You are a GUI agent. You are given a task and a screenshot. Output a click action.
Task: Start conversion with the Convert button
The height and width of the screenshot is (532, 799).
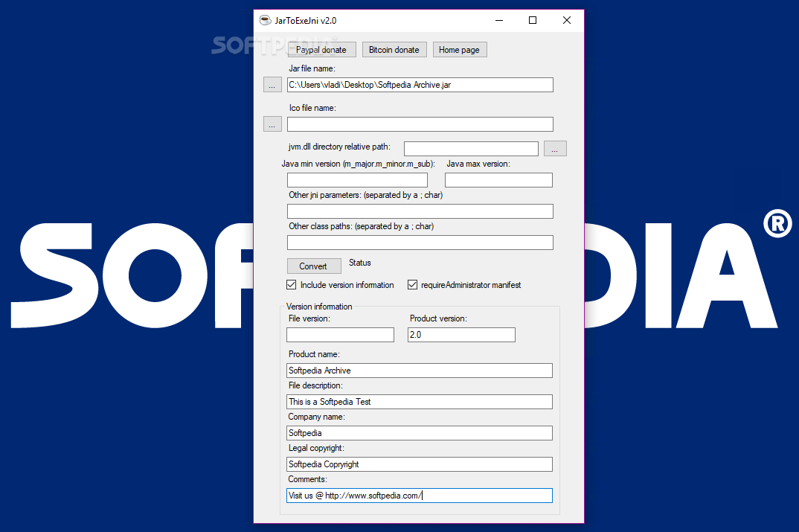(313, 266)
